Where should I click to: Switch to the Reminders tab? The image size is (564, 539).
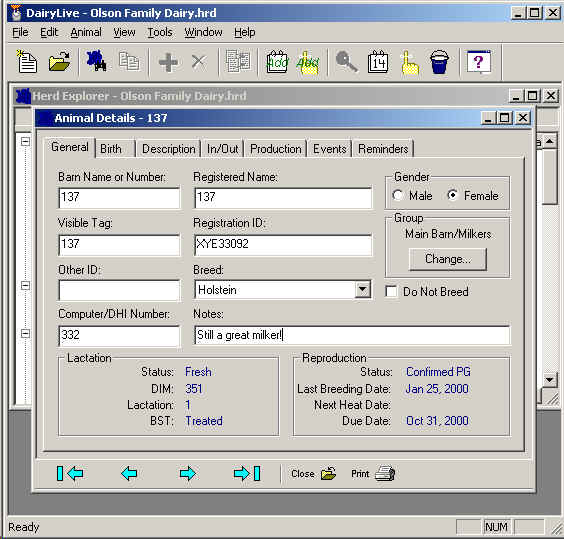[x=383, y=149]
